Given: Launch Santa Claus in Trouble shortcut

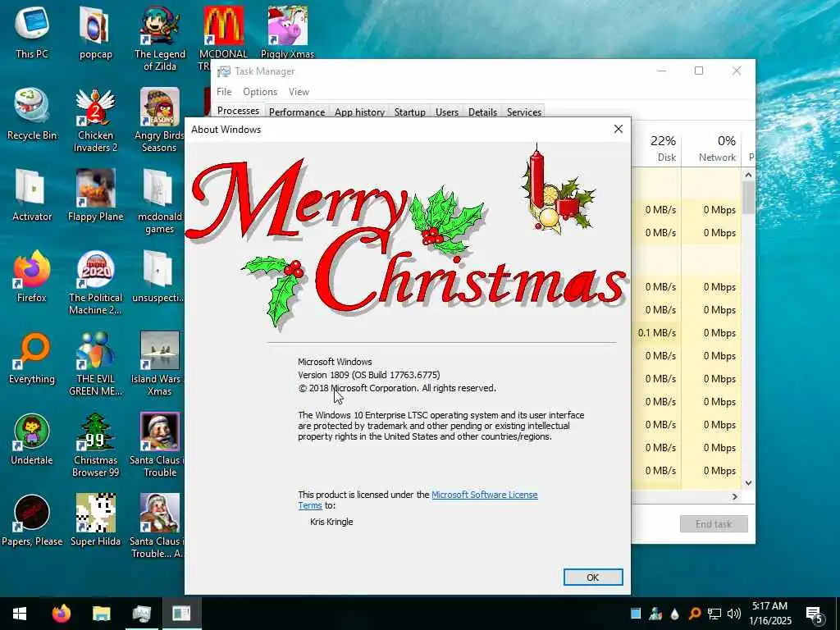Looking at the screenshot, I should [158, 444].
